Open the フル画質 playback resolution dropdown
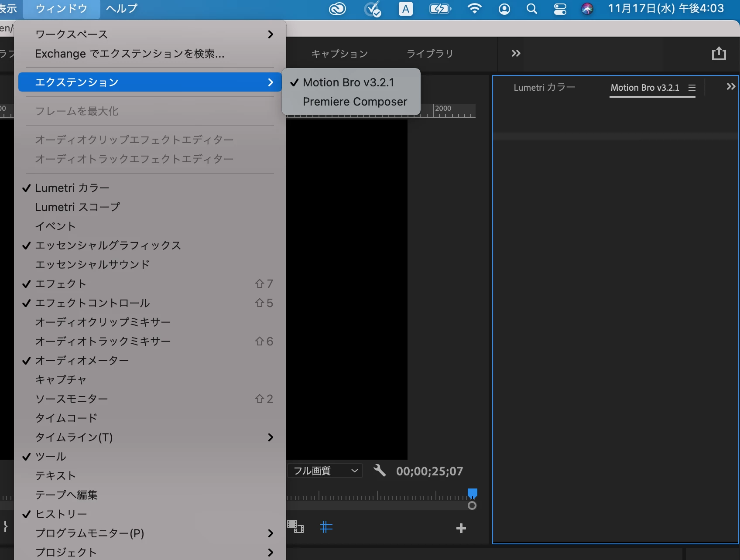The image size is (740, 560). (325, 471)
